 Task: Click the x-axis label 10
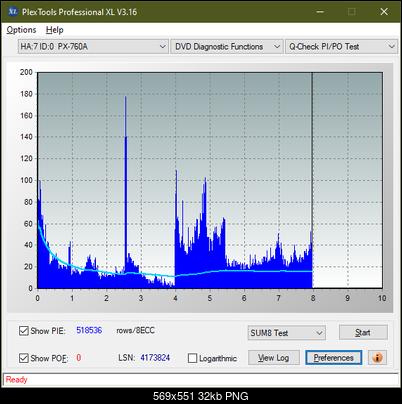pyautogui.click(x=382, y=298)
